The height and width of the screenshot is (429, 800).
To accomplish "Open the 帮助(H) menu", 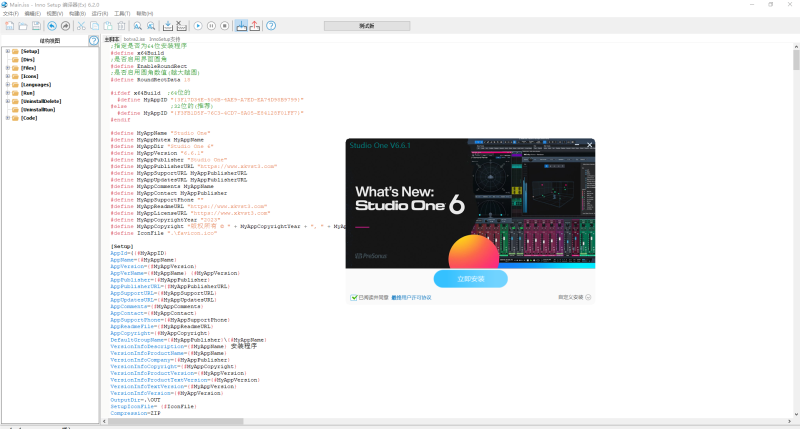I will click(x=144, y=14).
